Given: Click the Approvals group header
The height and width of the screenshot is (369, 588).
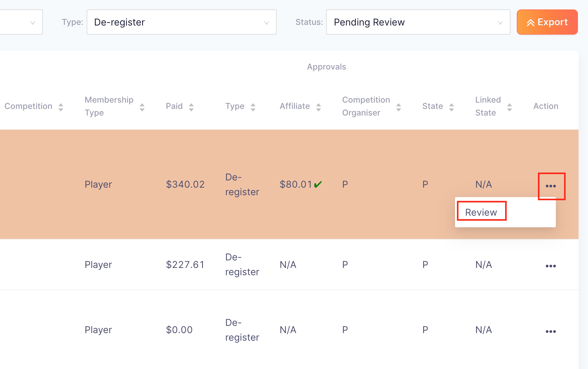Looking at the screenshot, I should click(326, 67).
